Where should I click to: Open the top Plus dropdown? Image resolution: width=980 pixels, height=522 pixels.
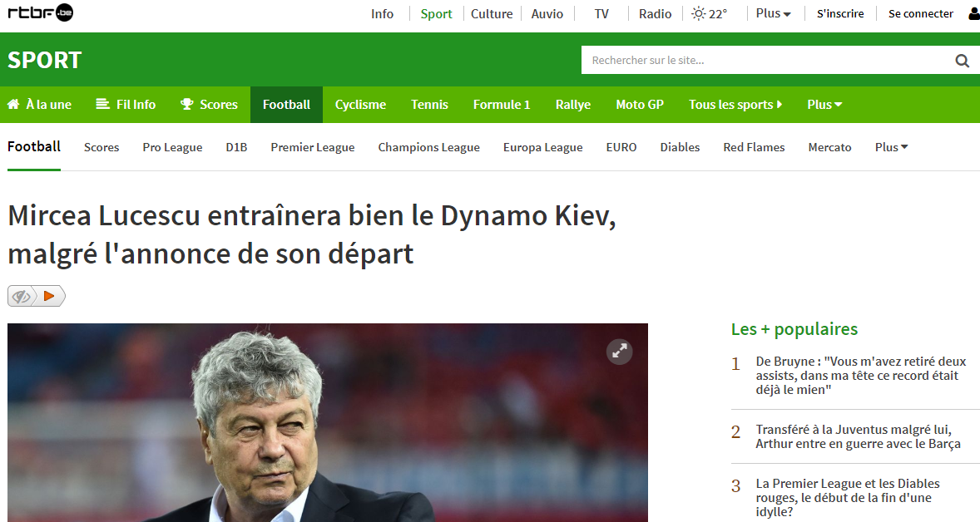tap(773, 14)
